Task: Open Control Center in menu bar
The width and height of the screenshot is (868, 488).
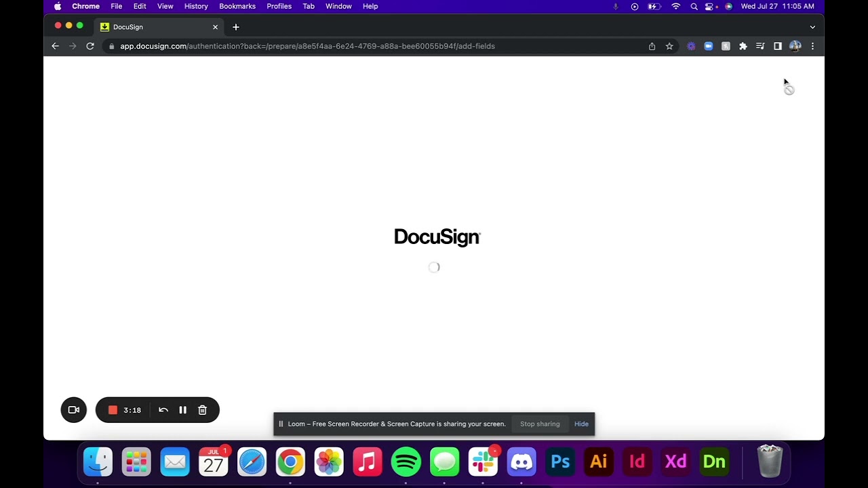Action: pos(710,6)
